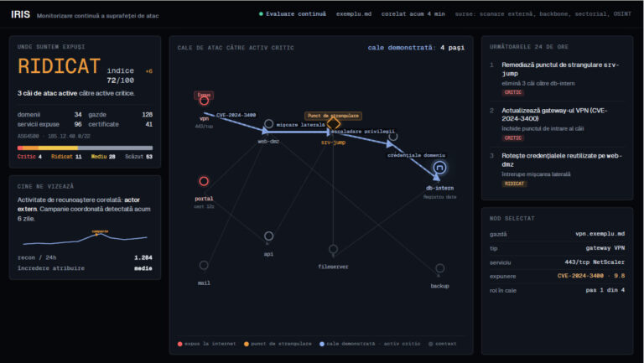Image resolution: width=644 pixels, height=363 pixels.
Task: Click the +6 index change indicator
Action: (x=148, y=71)
